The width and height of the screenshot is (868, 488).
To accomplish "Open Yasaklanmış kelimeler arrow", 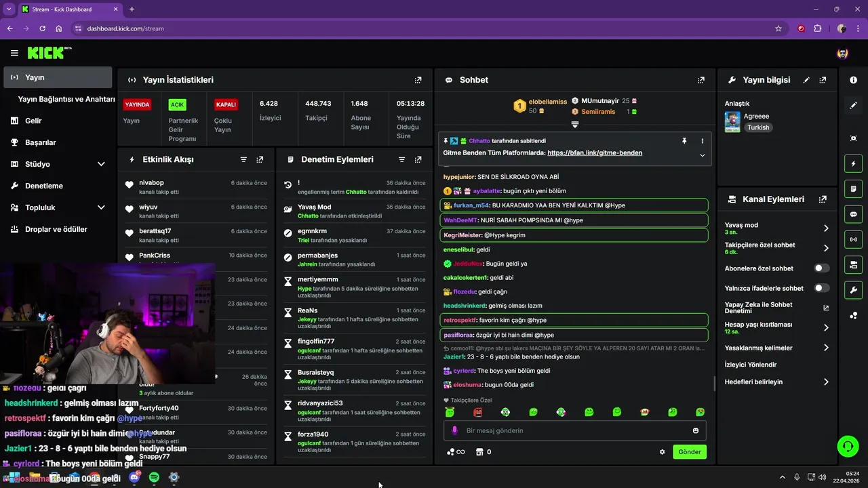I will point(826,348).
